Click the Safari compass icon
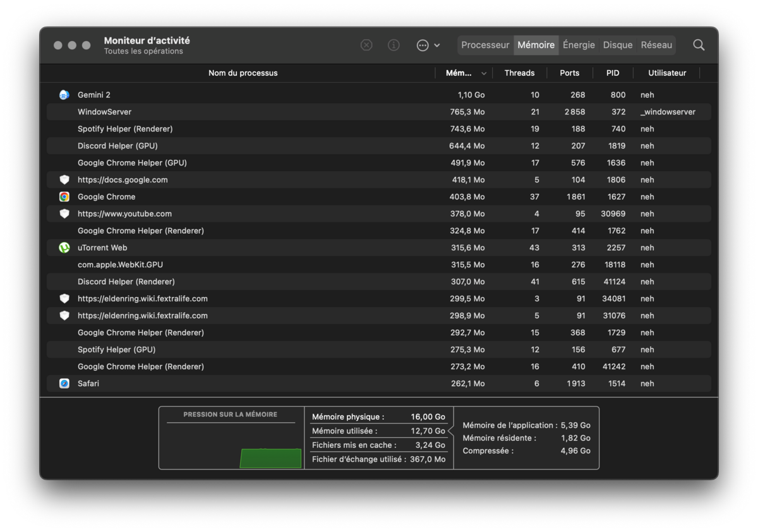Screen dimensions: 758x532 pos(64,384)
